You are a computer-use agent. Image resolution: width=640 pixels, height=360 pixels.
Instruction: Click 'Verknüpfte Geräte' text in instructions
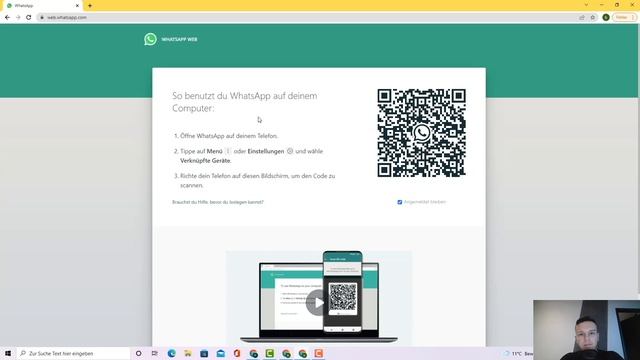tap(205, 161)
